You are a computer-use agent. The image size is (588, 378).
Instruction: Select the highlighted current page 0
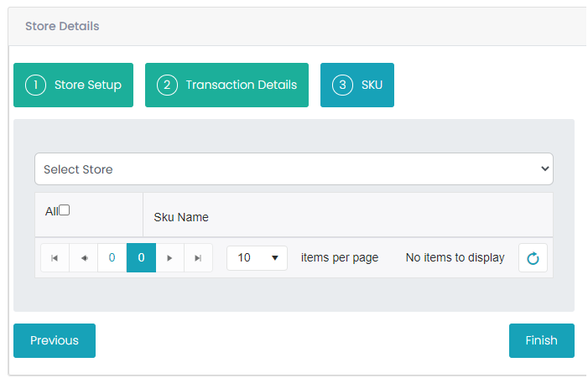[142, 258]
